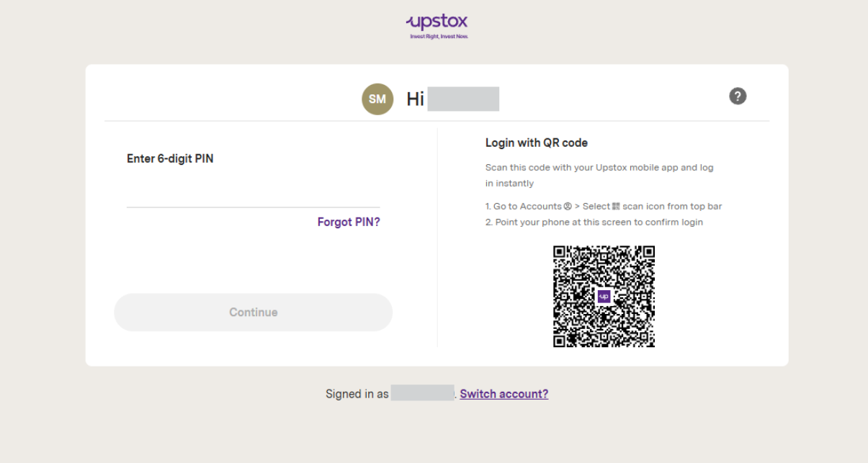Click the masked name beside the Hi greeting

coord(463,99)
